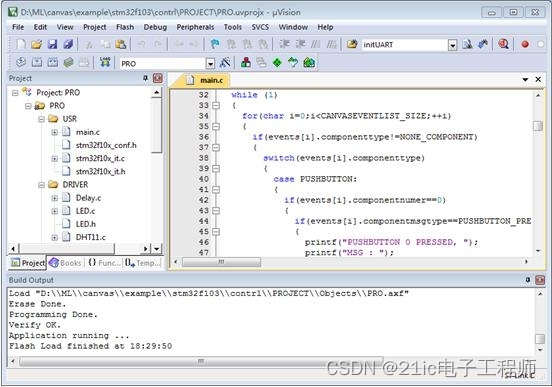This screenshot has height=387, width=552.
Task: Switch to the Books panel tab
Action: click(65, 263)
